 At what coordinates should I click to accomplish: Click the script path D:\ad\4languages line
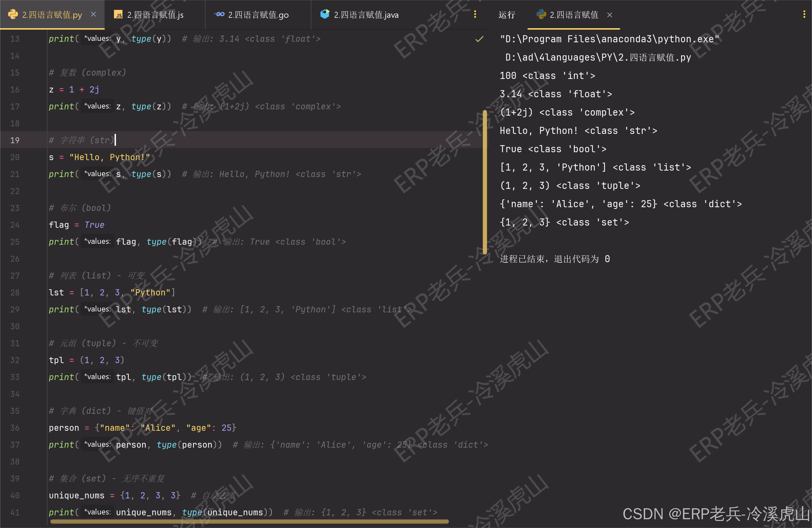[x=598, y=57]
